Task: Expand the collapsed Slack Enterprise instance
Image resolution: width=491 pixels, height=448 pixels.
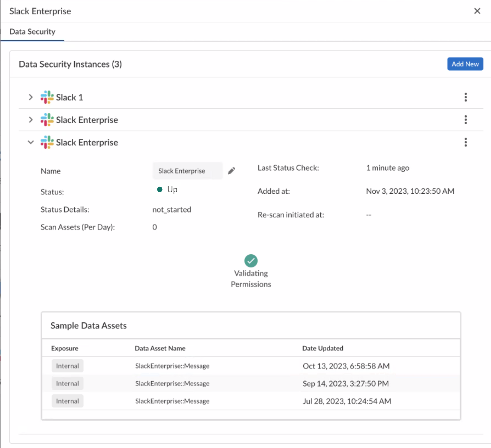Action: point(31,120)
